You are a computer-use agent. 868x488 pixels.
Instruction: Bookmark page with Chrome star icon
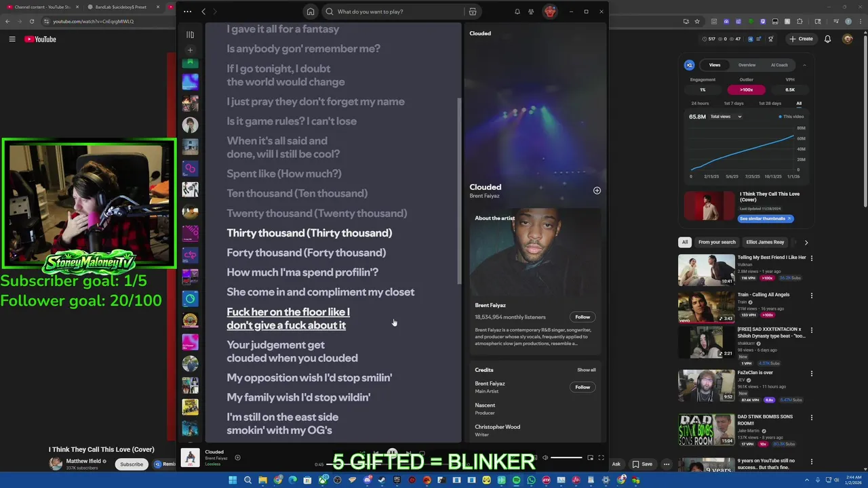(x=698, y=21)
